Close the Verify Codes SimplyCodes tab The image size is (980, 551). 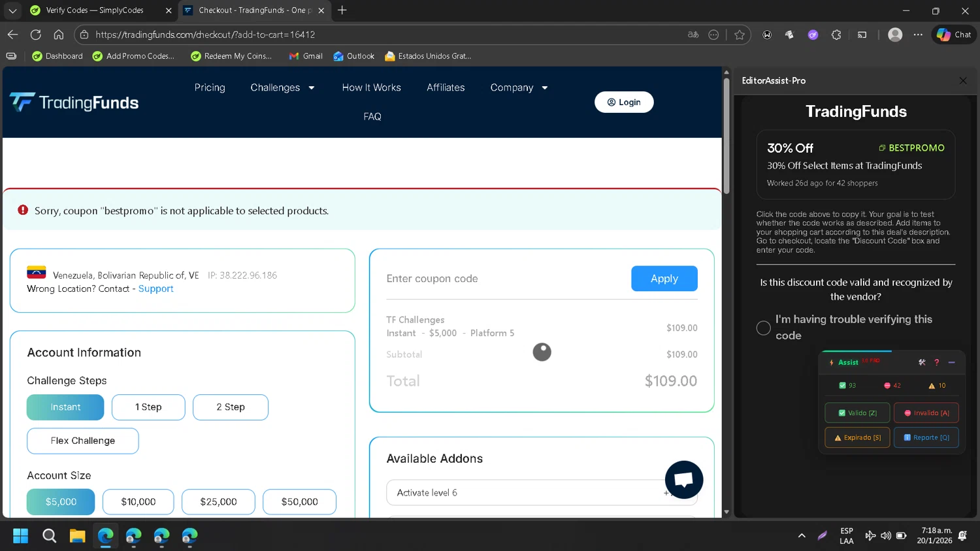pos(169,10)
